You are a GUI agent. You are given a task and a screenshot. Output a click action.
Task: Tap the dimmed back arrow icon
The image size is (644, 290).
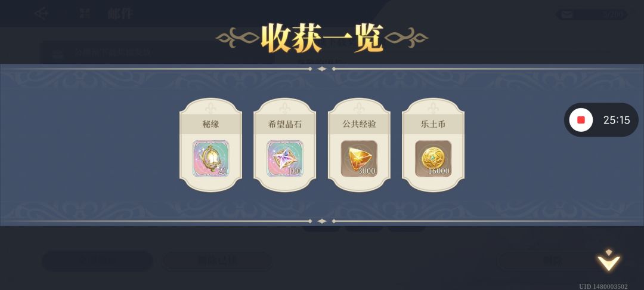tap(42, 14)
